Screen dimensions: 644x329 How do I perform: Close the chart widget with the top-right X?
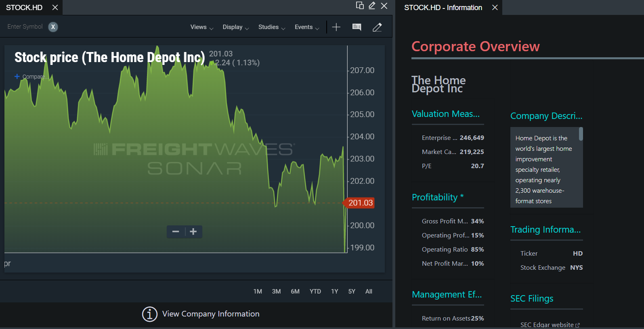point(384,6)
